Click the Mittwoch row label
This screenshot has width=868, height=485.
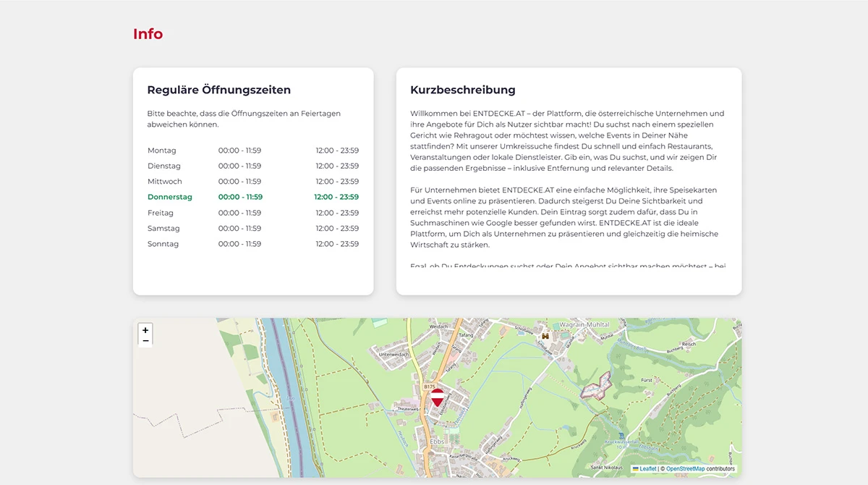pyautogui.click(x=165, y=182)
